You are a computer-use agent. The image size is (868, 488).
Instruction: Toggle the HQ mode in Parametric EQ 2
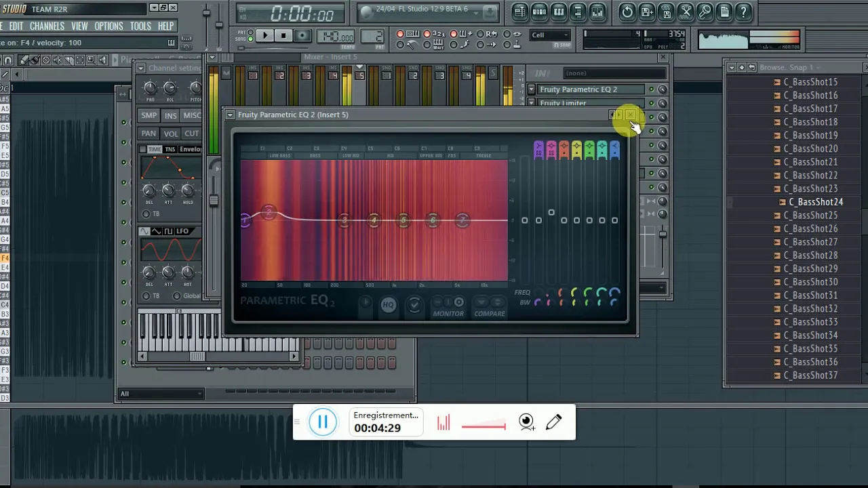point(388,305)
